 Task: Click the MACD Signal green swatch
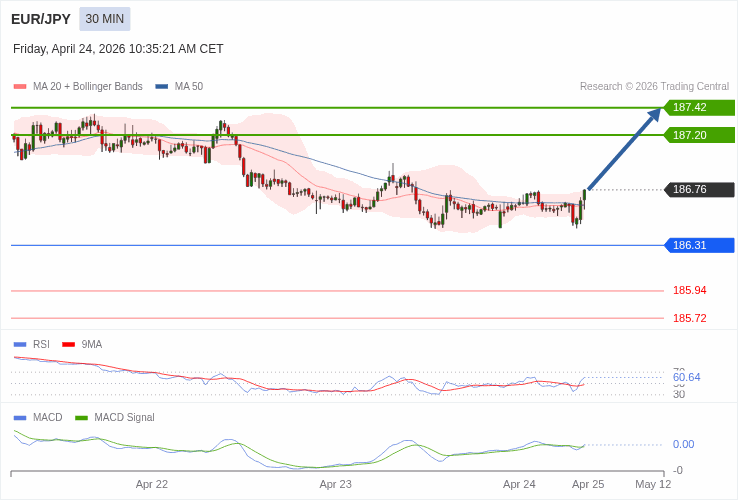(81, 418)
